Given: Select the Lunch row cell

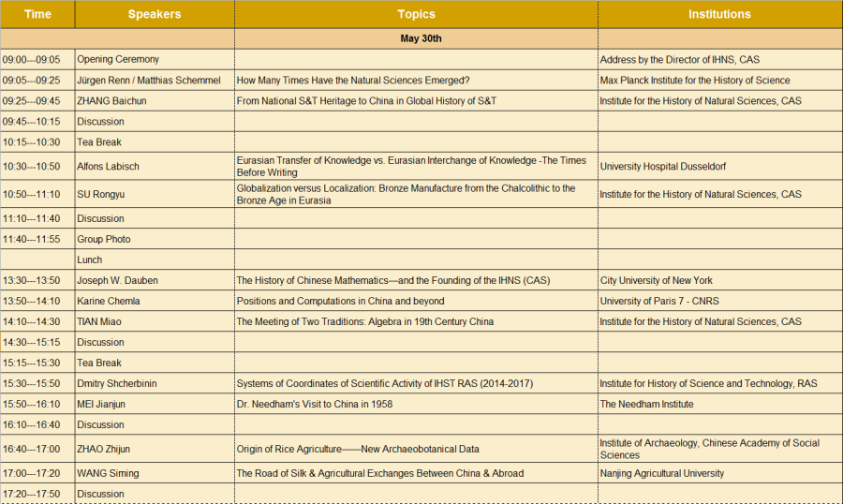Looking at the screenshot, I should click(90, 259).
